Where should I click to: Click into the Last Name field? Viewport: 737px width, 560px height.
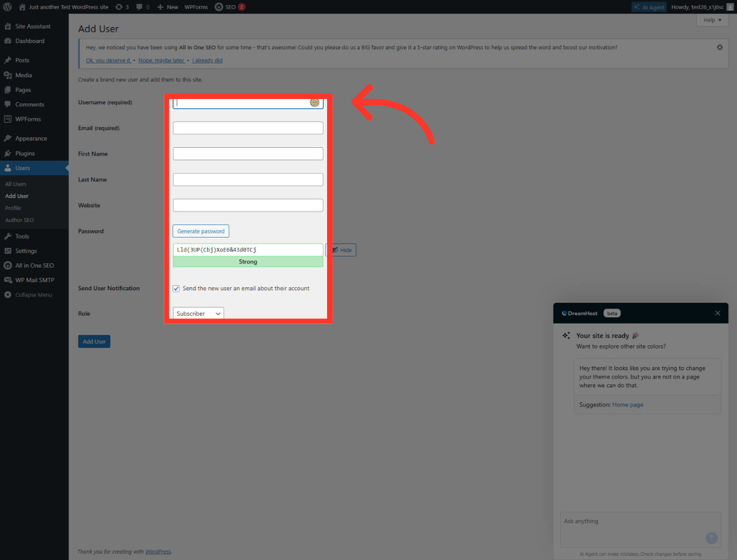248,179
